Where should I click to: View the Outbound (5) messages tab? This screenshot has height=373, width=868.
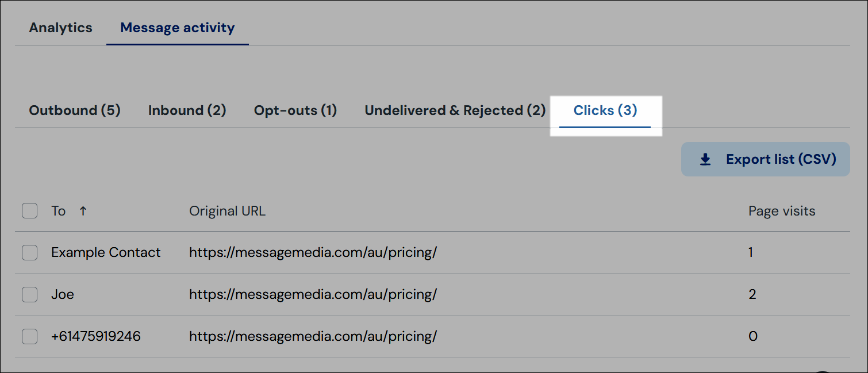tap(75, 110)
